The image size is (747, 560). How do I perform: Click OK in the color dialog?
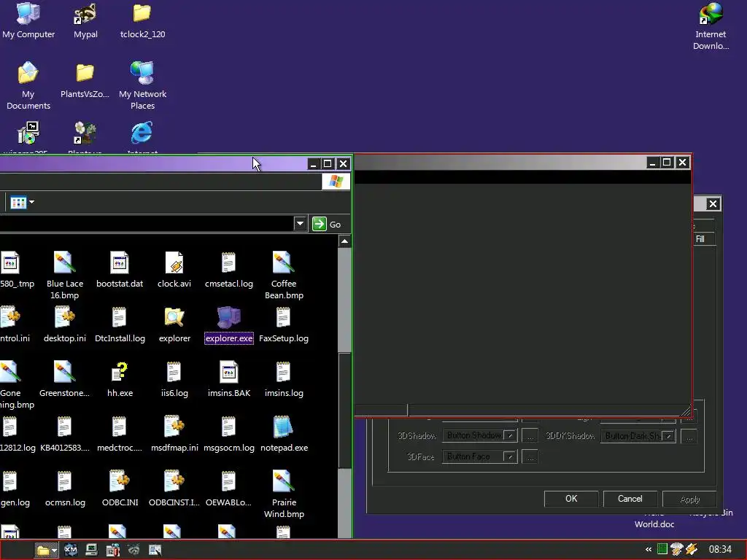tap(570, 499)
